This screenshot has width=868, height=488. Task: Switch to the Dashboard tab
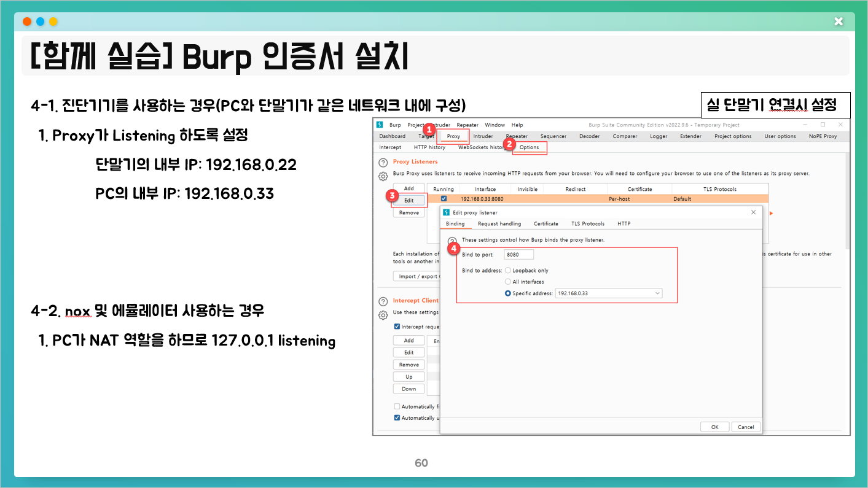392,136
